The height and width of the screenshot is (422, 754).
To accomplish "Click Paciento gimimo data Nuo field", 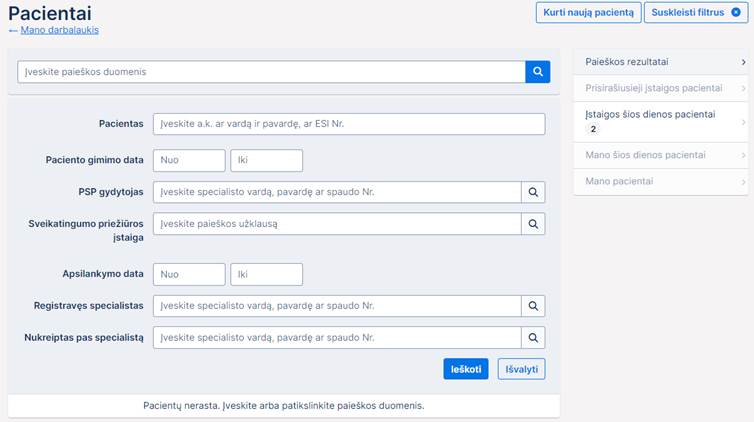I will (189, 160).
